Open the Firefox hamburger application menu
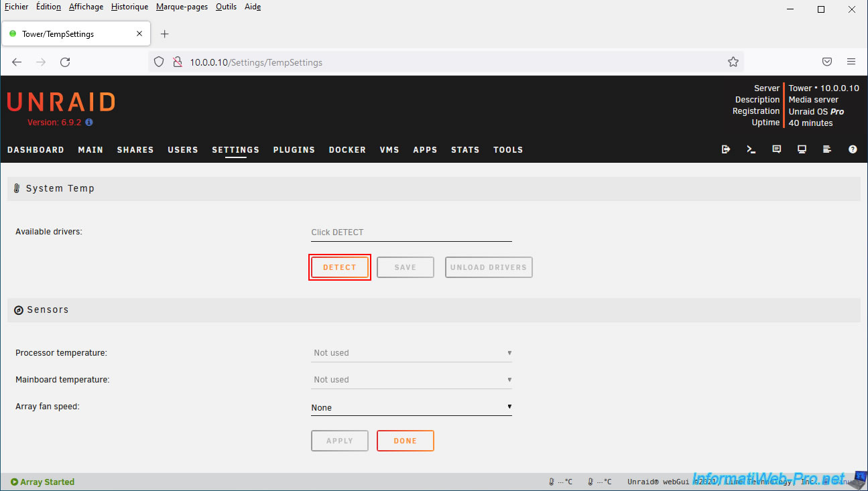 click(851, 62)
